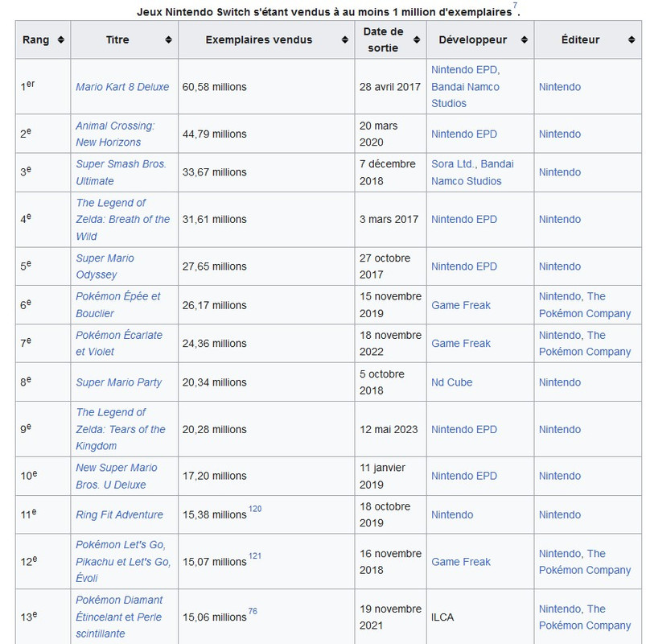Open Animal Crossing: New Horizons article
This screenshot has width=646, height=644.
pyautogui.click(x=115, y=134)
